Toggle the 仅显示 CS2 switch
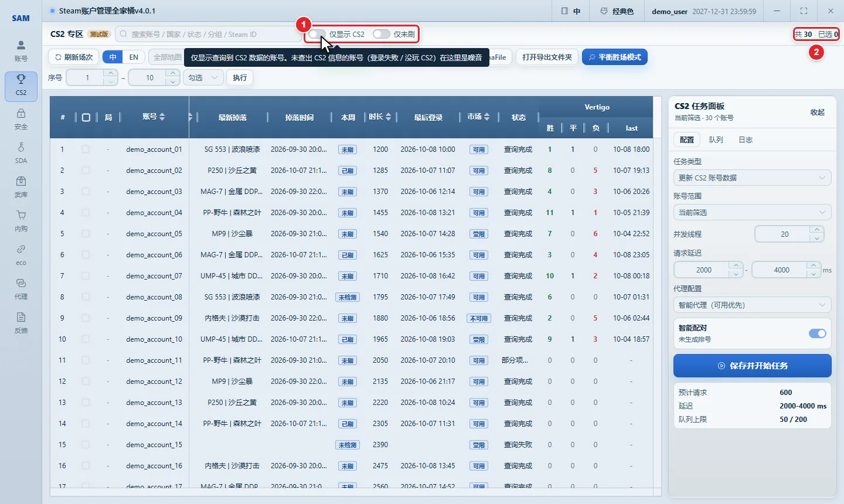Screen dimensions: 844x504 (317, 34)
